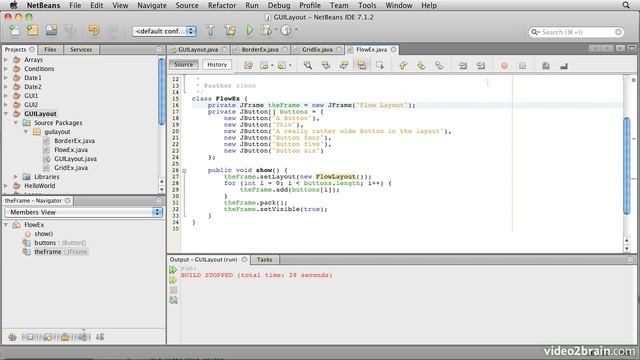This screenshot has width=640, height=360.
Task: Click the Shift Line Right icon
Action: point(481,65)
